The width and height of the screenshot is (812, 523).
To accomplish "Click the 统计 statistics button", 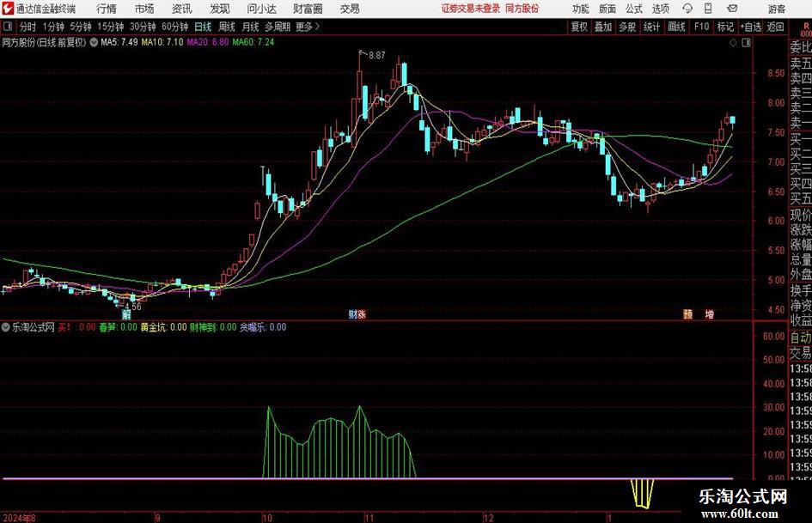I will tap(651, 27).
